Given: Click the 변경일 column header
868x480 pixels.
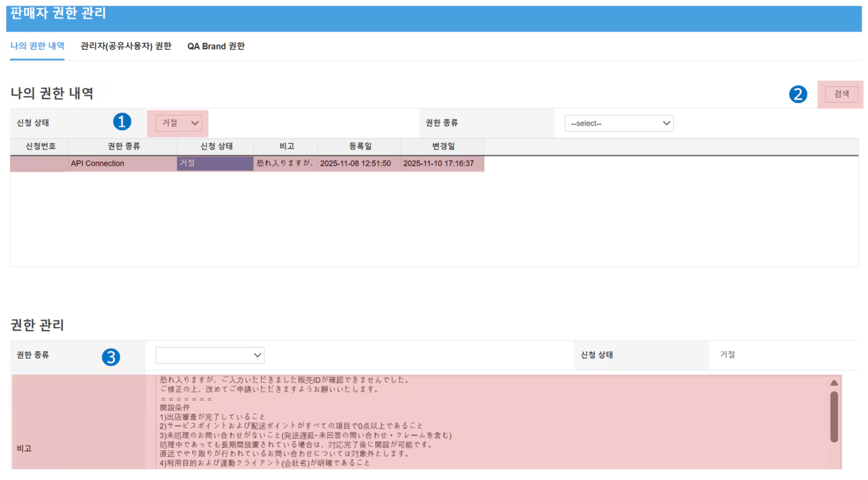Looking at the screenshot, I should pos(443,146).
